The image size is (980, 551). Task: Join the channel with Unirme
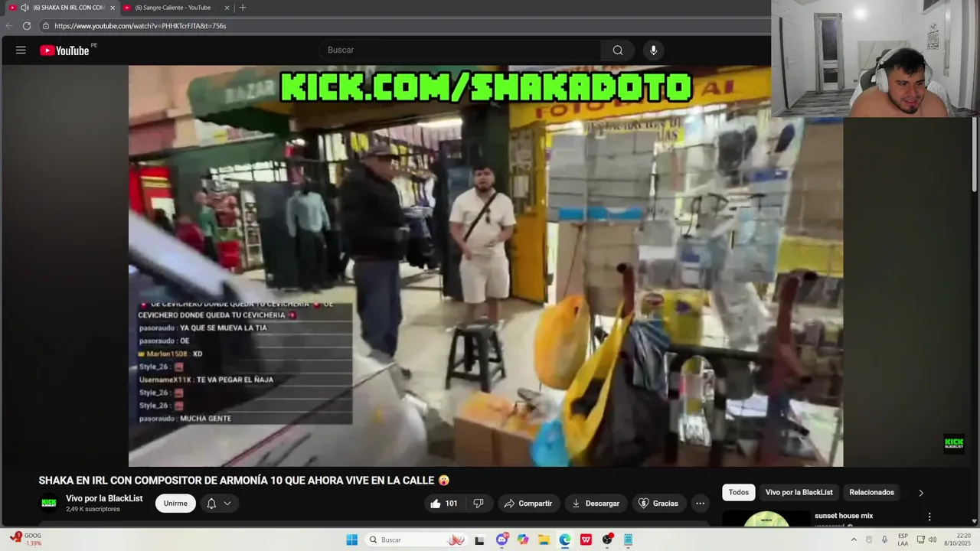point(175,504)
